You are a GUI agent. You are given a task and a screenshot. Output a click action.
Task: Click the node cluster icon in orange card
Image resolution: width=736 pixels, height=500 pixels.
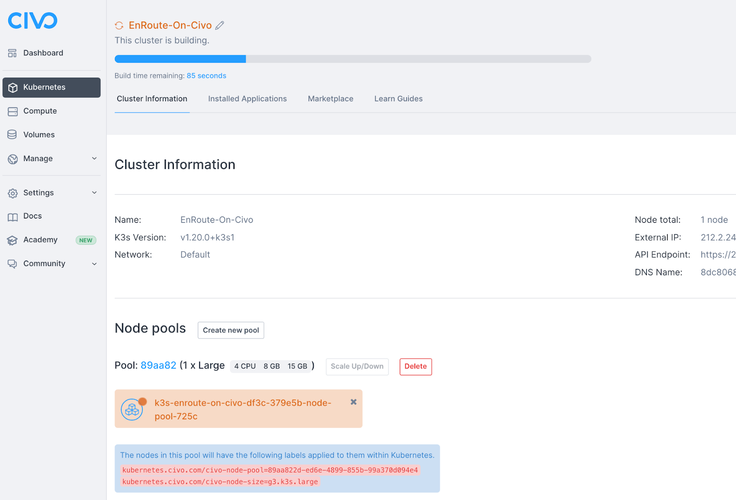[132, 409]
